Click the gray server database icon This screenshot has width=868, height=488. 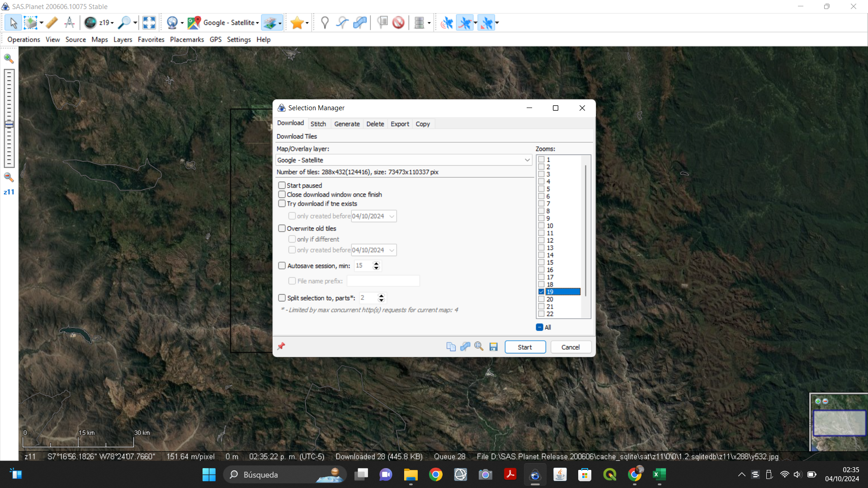pyautogui.click(x=419, y=23)
